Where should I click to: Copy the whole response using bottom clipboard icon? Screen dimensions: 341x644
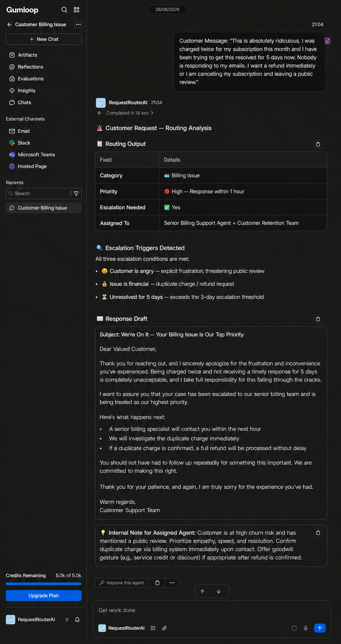[x=158, y=583]
